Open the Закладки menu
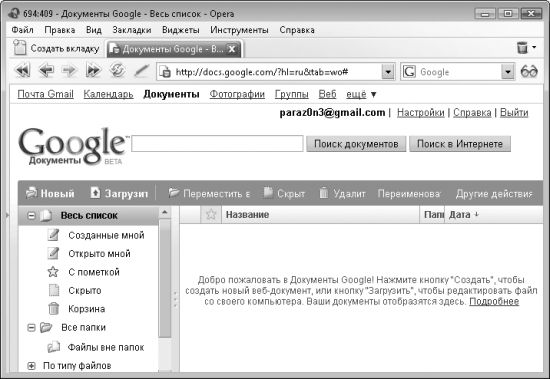 pos(132,30)
